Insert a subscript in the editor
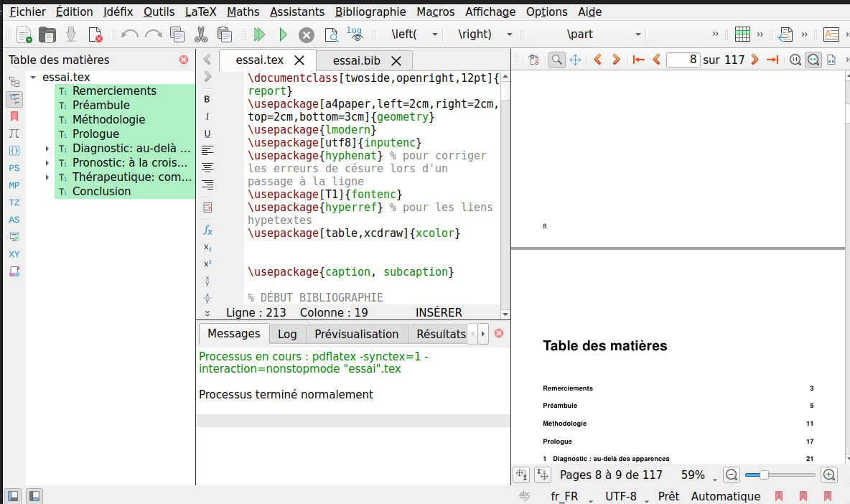This screenshot has height=504, width=850. click(x=207, y=247)
